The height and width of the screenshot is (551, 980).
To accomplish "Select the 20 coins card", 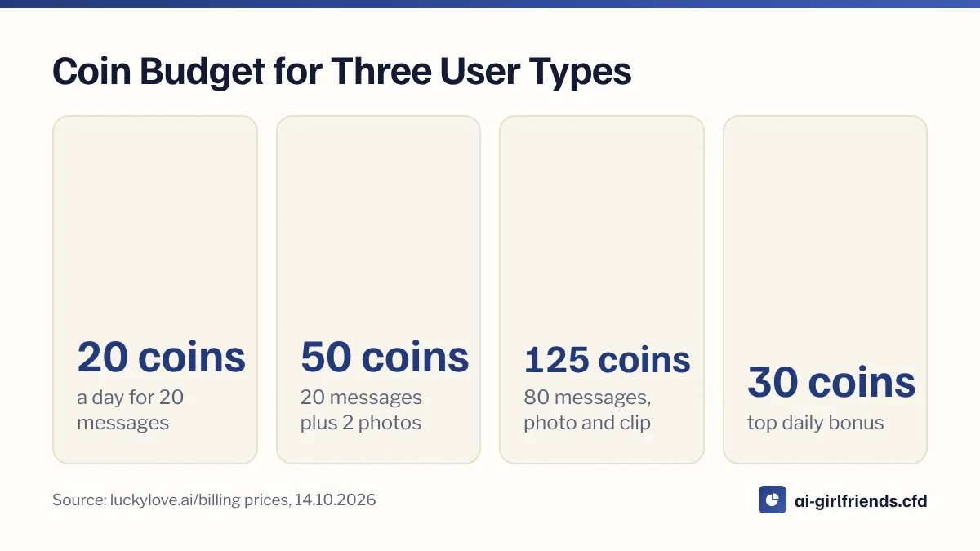I will tap(155, 290).
